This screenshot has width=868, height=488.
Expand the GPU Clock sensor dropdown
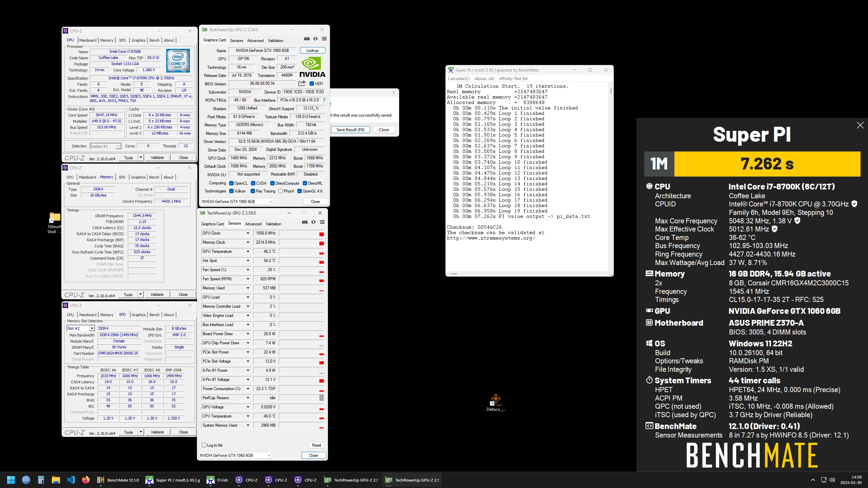click(248, 233)
